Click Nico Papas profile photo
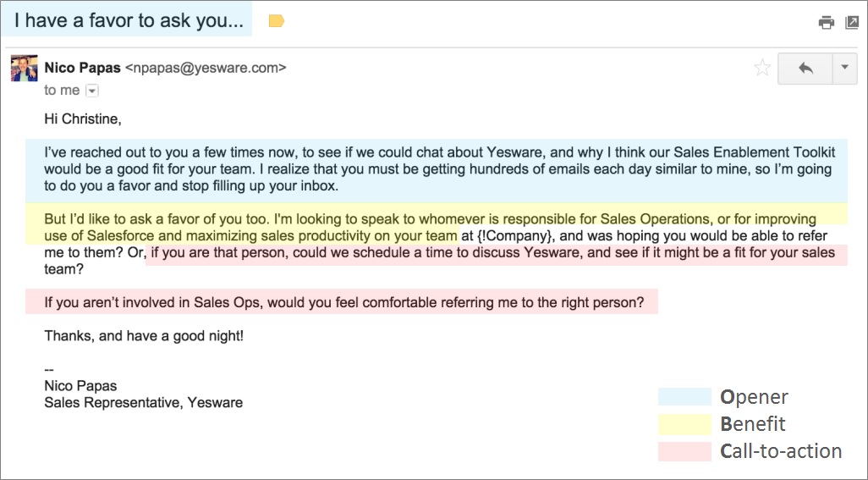Screen dimensions: 868x480 pyautogui.click(x=25, y=68)
